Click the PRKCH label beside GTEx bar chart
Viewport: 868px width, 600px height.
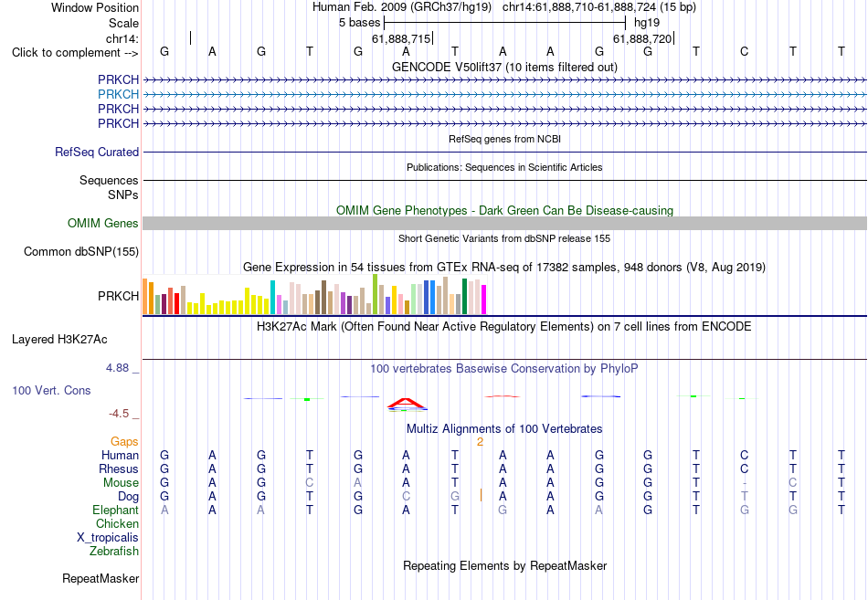(x=118, y=296)
